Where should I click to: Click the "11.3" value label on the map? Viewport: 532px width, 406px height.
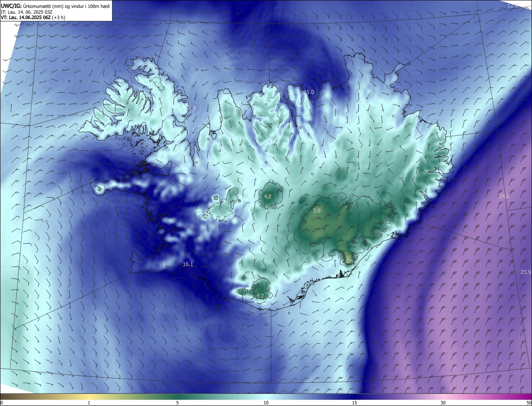(x=115, y=373)
